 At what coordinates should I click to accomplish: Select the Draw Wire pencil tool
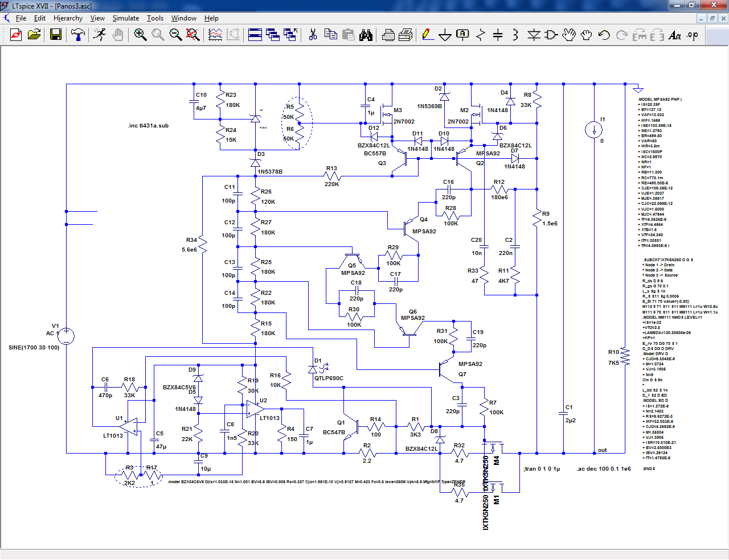pyautogui.click(x=427, y=35)
